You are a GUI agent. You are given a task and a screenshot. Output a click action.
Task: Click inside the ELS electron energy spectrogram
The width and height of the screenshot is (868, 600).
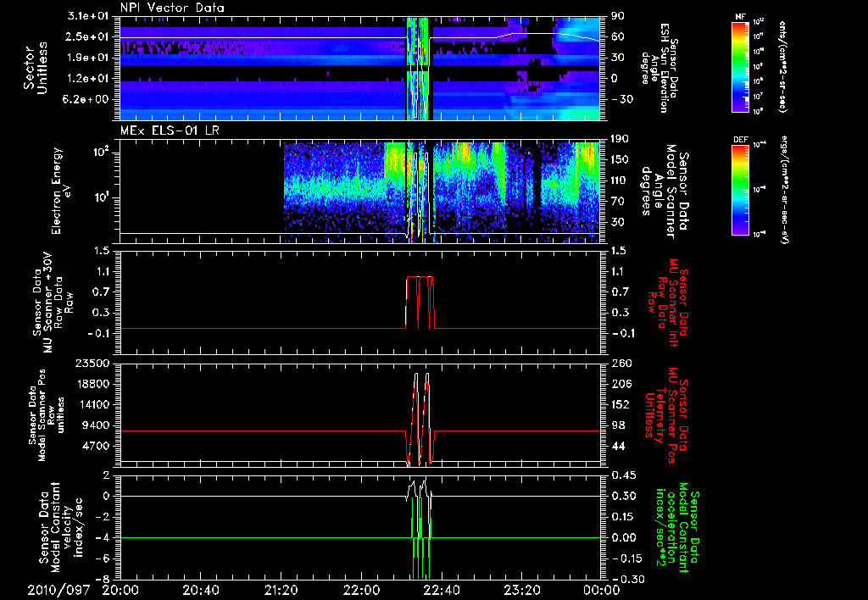tap(359, 192)
